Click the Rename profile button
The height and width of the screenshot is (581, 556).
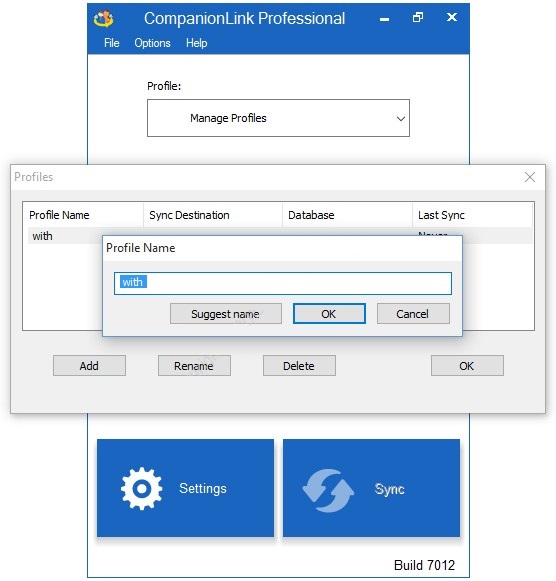tap(194, 366)
